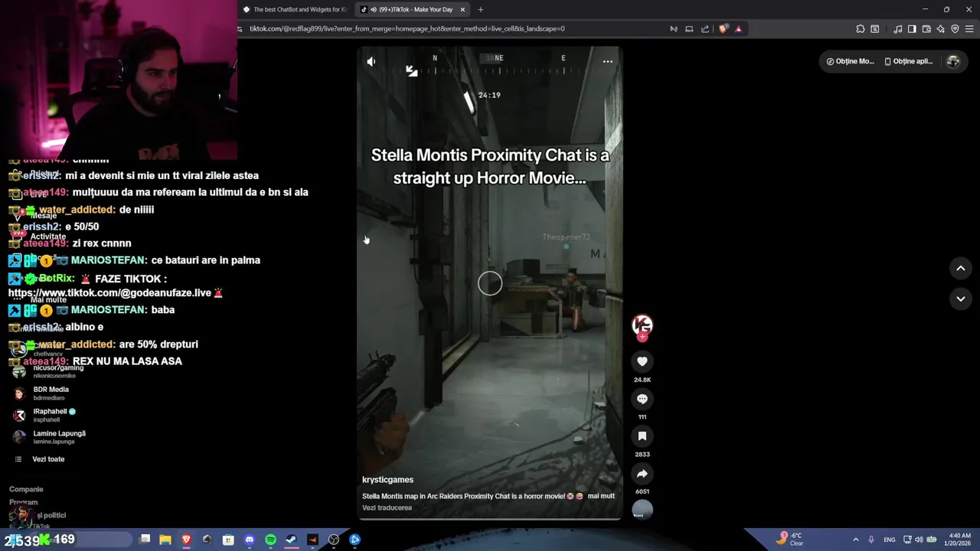Save the video with the bookmark icon
Screen dimensions: 980x551
click(642, 436)
